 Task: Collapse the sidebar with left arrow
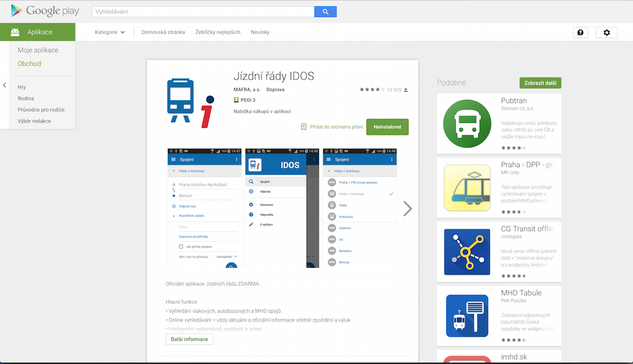(4, 85)
